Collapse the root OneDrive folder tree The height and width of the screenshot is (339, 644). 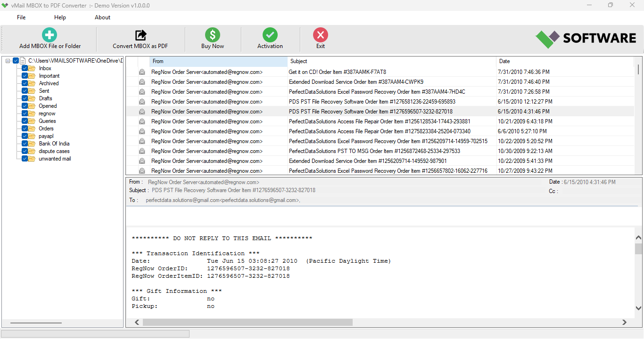pyautogui.click(x=7, y=60)
